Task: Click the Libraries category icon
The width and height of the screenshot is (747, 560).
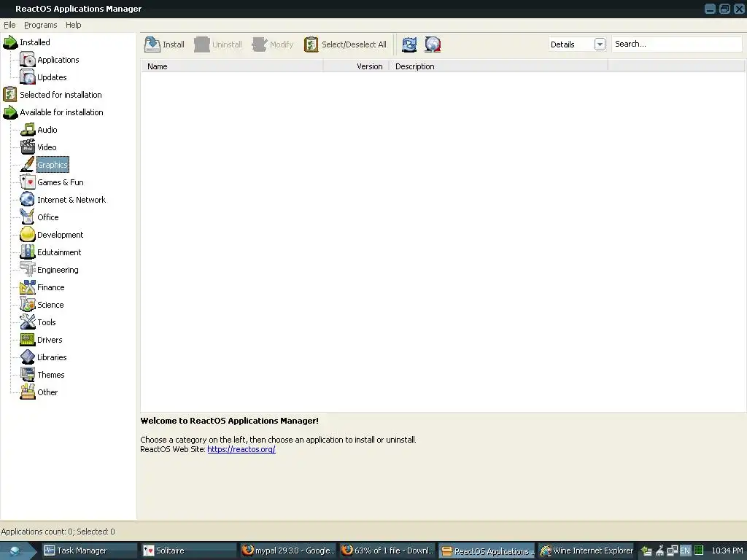Action: (x=28, y=357)
